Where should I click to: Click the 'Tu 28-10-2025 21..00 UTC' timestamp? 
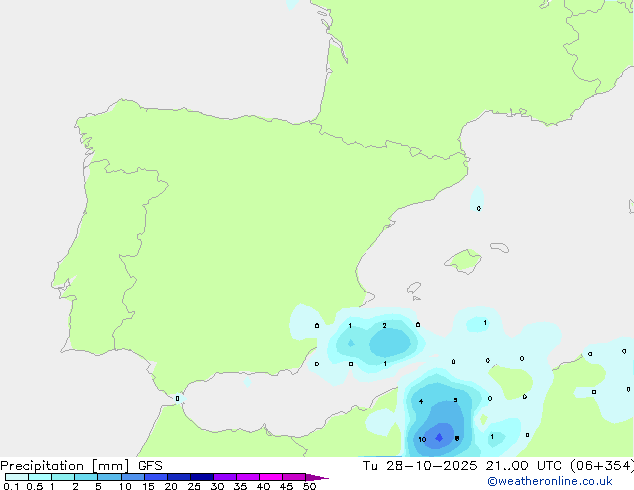(462, 466)
